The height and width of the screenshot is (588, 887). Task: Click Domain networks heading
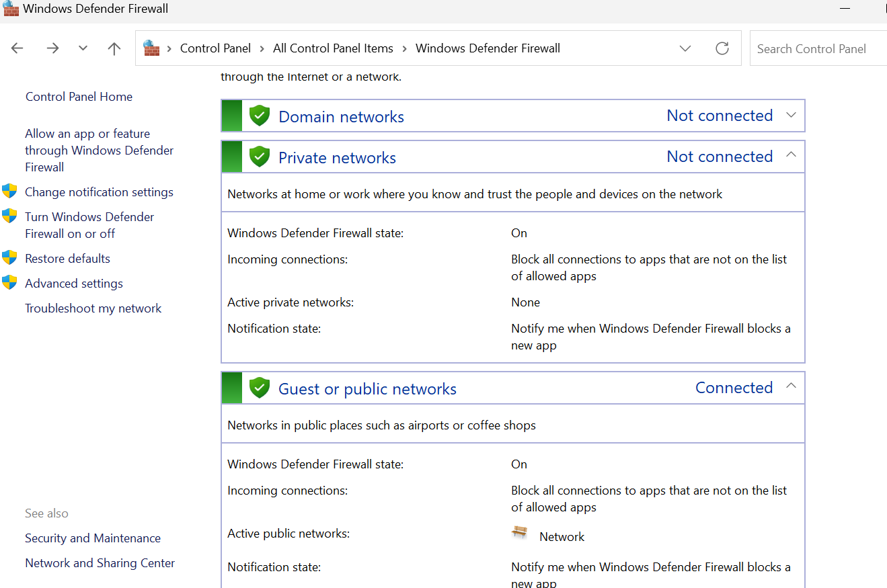[x=341, y=117]
